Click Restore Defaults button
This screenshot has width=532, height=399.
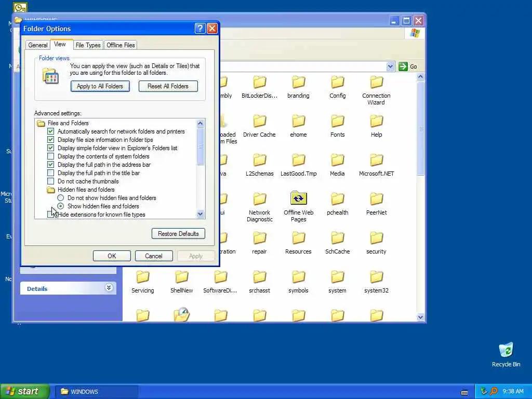pos(178,233)
